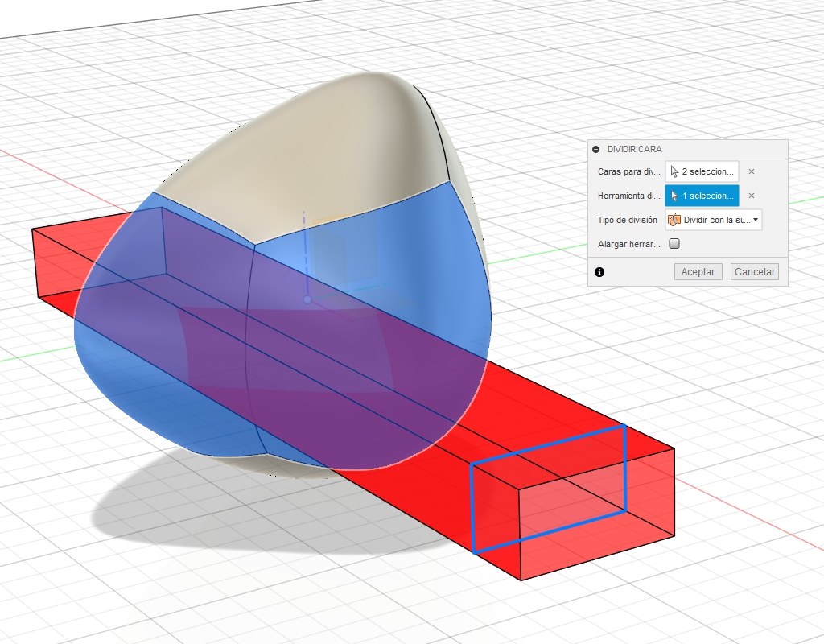Activate the Caras para dividir selector

(702, 171)
